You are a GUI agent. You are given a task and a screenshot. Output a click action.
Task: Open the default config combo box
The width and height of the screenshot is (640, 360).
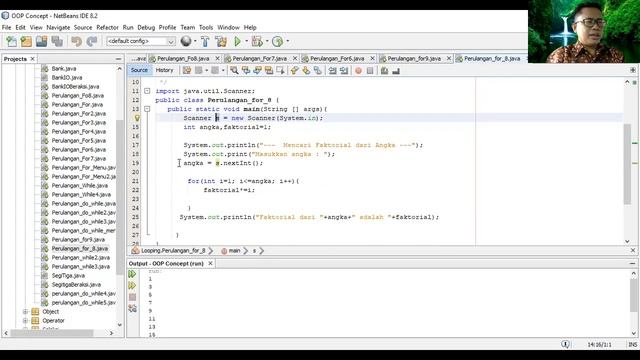tap(140, 41)
